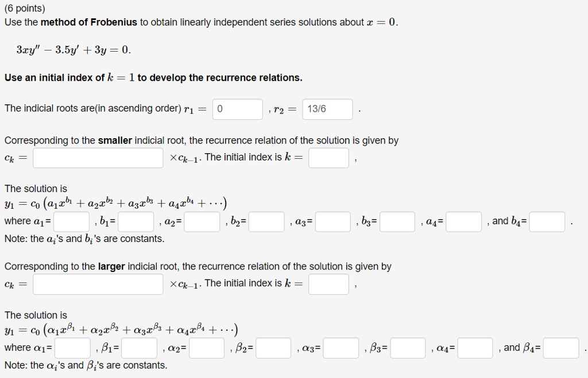Click the β1 exponent input field
This screenshot has height=378, width=588.
click(x=140, y=348)
